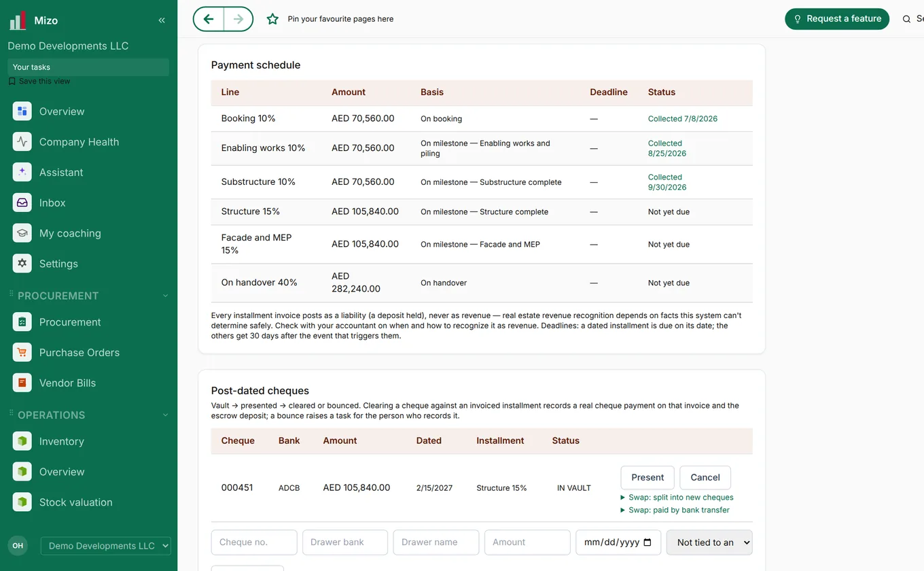The height and width of the screenshot is (571, 924).
Task: Click Purchase Orders cart icon
Action: click(x=22, y=352)
